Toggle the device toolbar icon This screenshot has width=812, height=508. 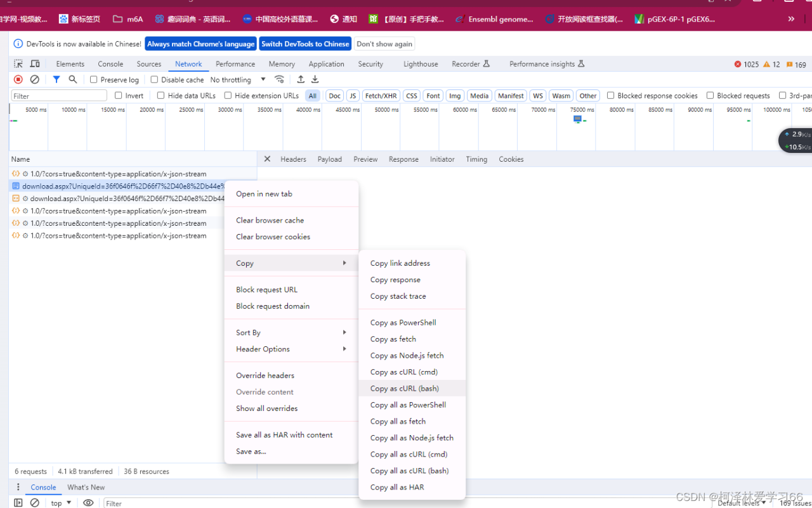point(35,64)
